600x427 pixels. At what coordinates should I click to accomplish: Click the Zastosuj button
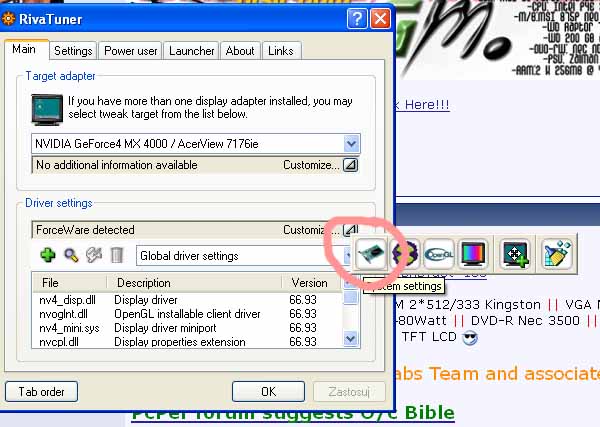tap(349, 391)
